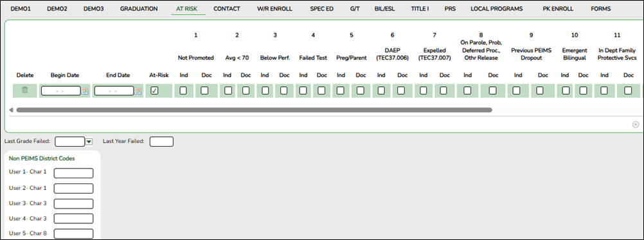644x240 pixels.
Task: Click the User 5- Char 8 field
Action: click(x=73, y=234)
